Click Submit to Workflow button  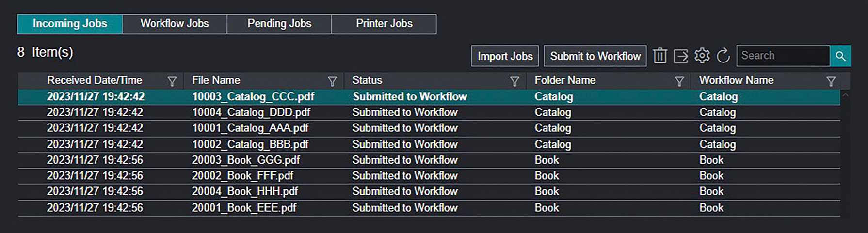coord(595,56)
